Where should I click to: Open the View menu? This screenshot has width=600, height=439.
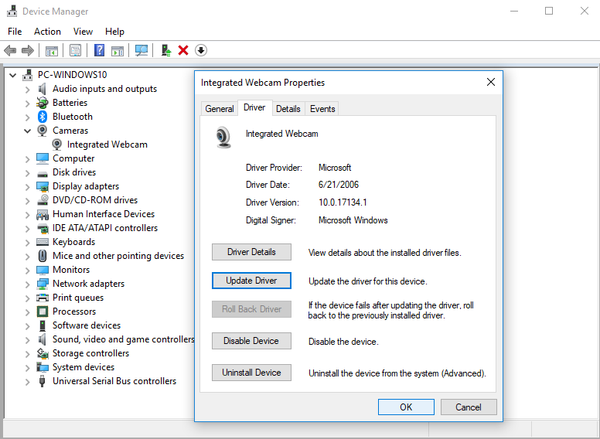[x=82, y=31]
